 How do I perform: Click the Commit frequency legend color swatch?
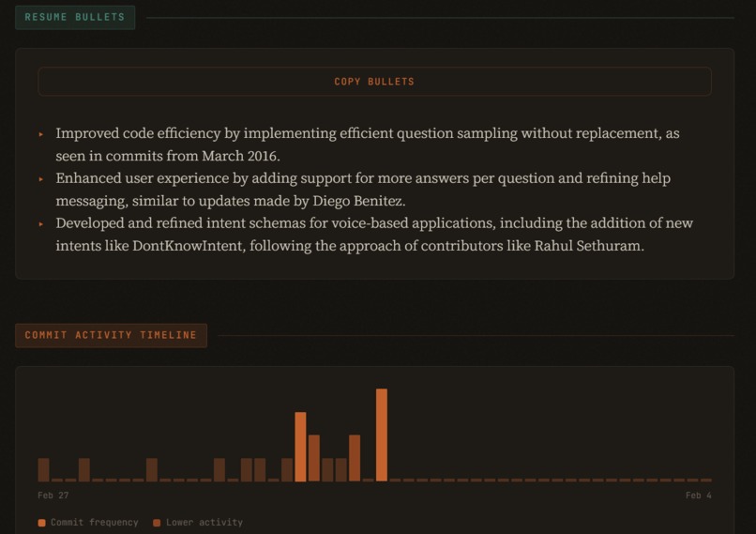tap(42, 523)
